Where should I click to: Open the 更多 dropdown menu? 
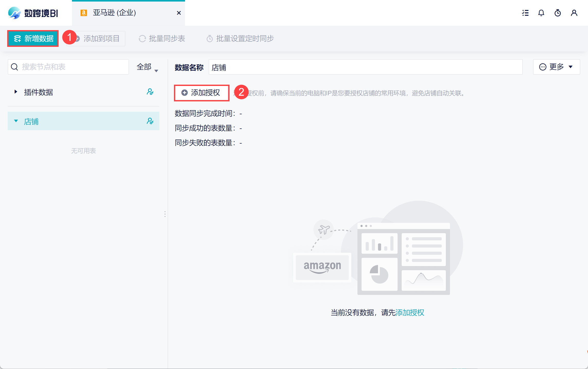pos(556,67)
